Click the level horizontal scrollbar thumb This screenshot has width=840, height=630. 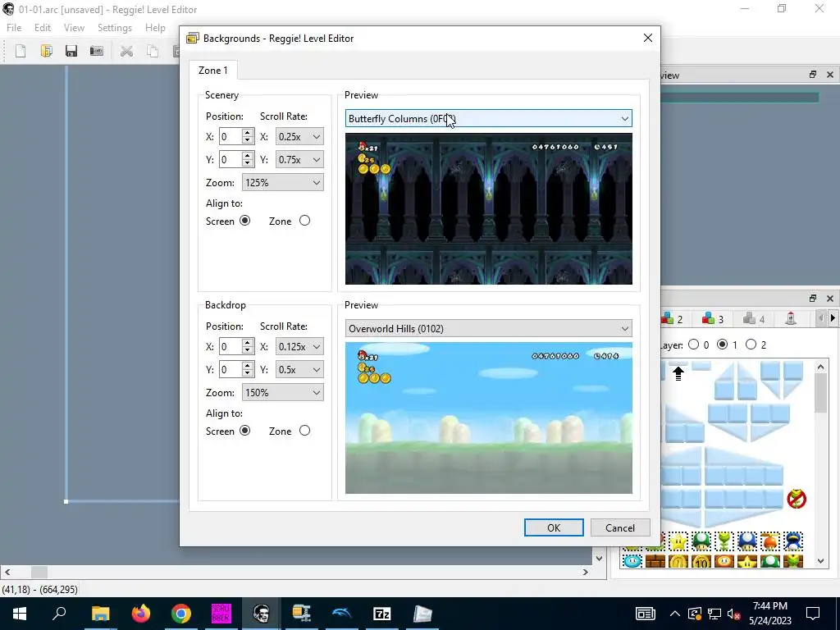[39, 572]
